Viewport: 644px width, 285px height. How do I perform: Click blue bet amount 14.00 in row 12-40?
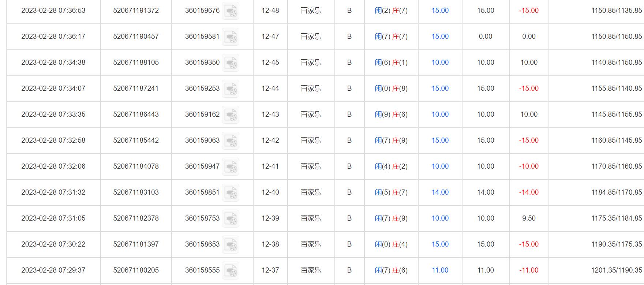[x=440, y=192]
